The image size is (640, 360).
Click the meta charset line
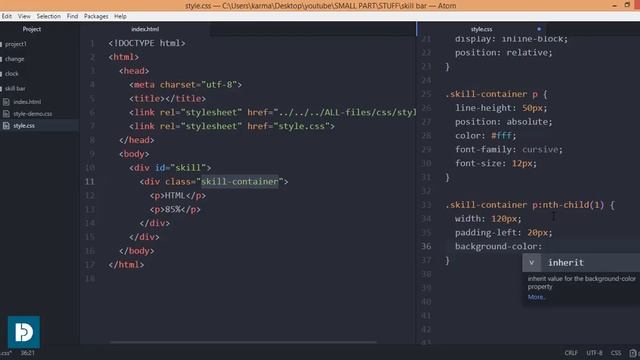[x=186, y=85]
